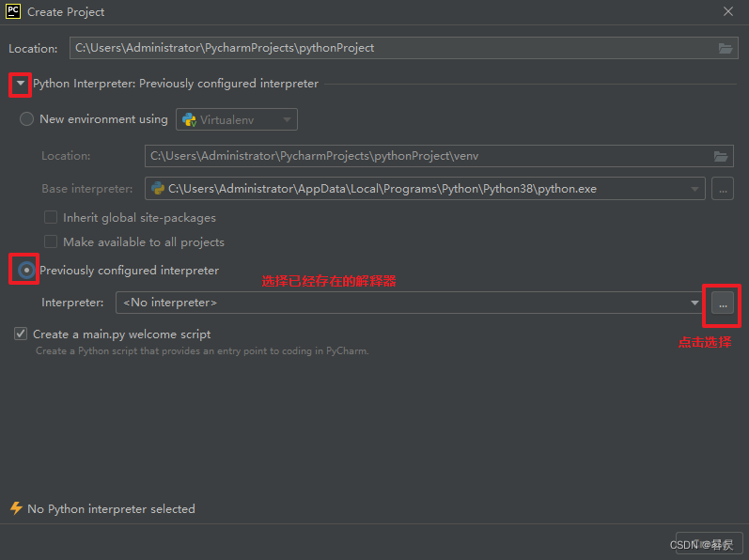Image resolution: width=749 pixels, height=560 pixels.
Task: Click the Python Interpreter section header text
Action: click(176, 84)
